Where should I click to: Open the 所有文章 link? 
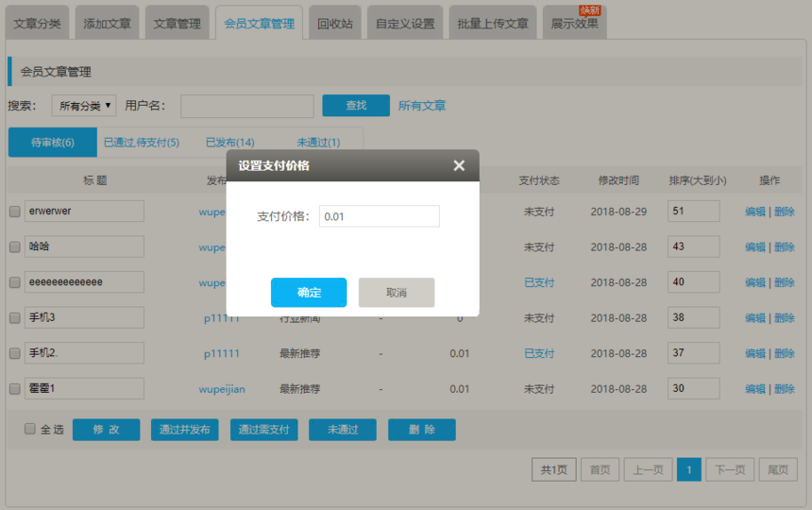[x=422, y=106]
